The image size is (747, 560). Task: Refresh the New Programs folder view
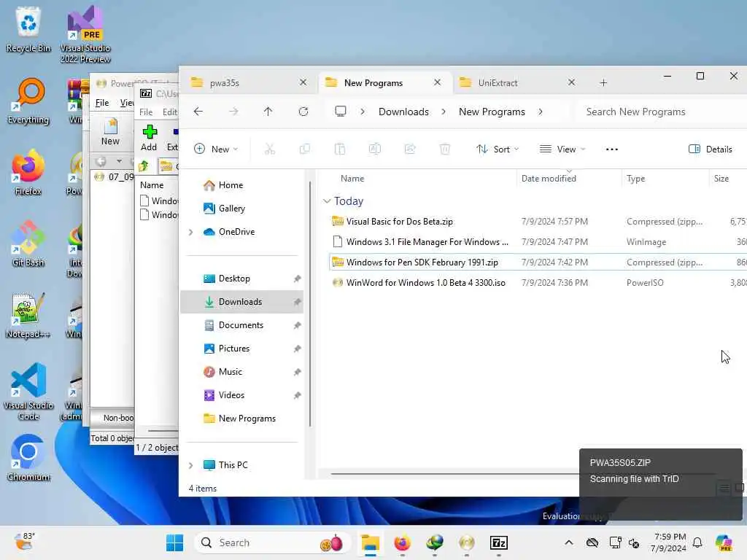point(303,112)
